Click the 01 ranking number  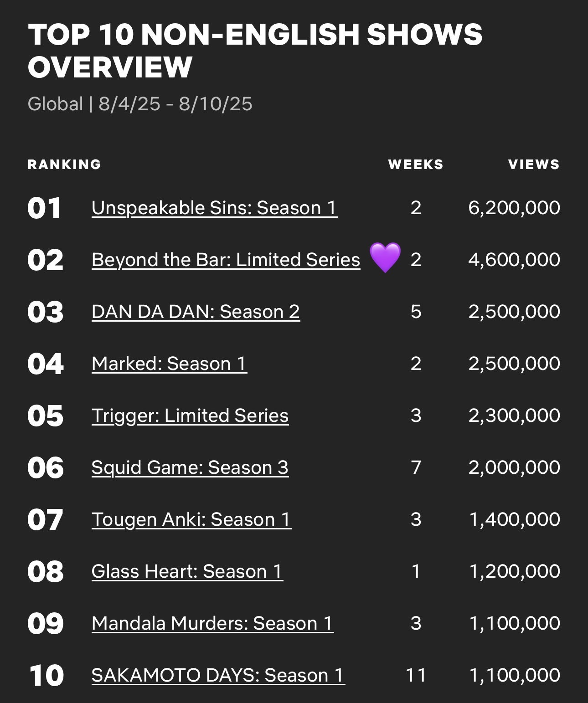click(x=44, y=209)
